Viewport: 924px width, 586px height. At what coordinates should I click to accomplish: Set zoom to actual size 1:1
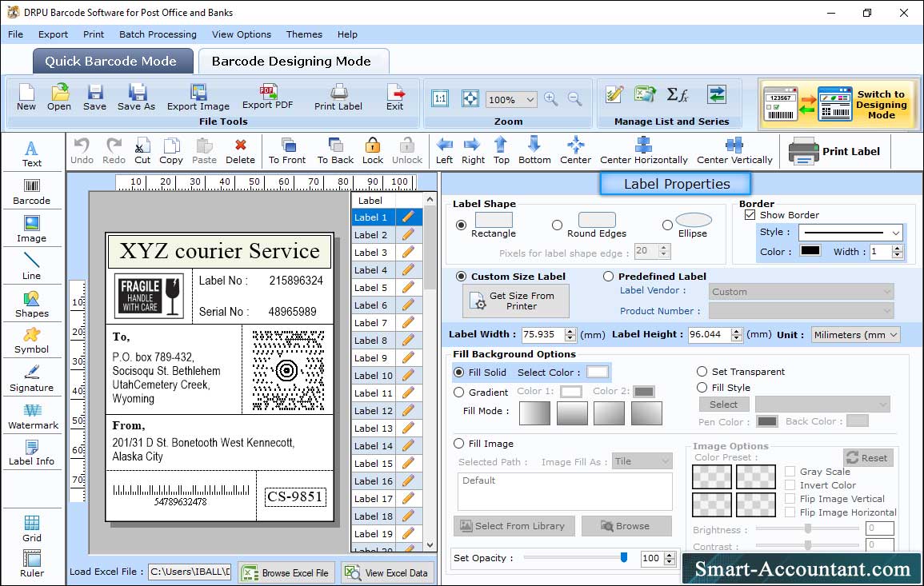pyautogui.click(x=440, y=98)
